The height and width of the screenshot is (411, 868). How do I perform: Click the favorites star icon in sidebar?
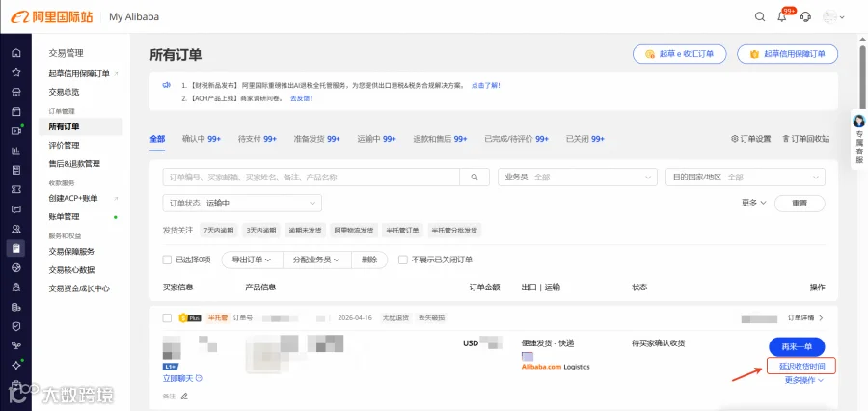click(x=16, y=72)
